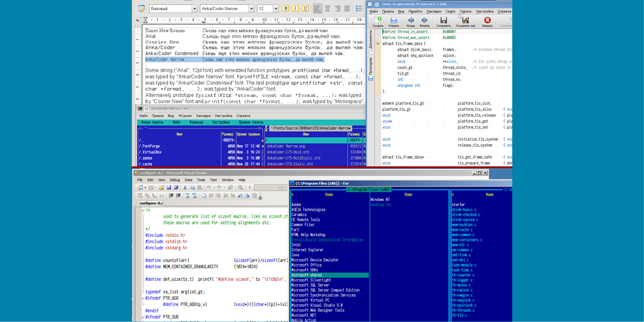Open Команда menu in Midnight Commander
This screenshot has width=644, height=322.
pos(196,122)
